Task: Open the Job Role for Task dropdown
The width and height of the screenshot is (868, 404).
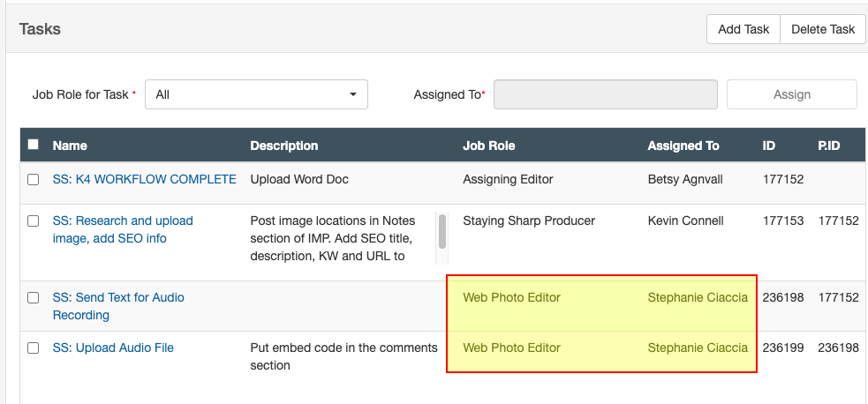Action: [x=256, y=94]
